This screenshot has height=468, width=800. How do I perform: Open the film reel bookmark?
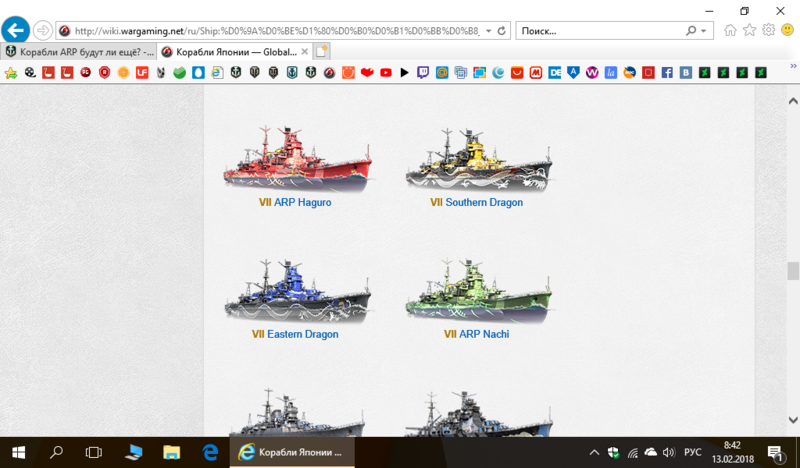coord(30,73)
